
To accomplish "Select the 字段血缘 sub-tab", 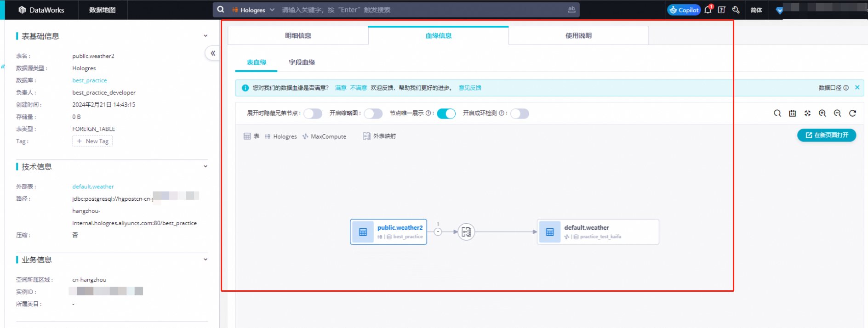I will [x=302, y=62].
